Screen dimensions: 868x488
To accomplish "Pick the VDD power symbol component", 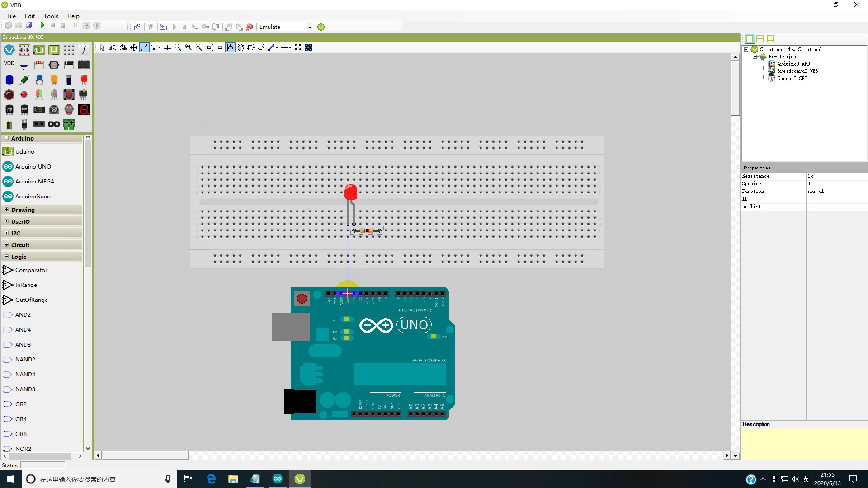I will pos(9,65).
